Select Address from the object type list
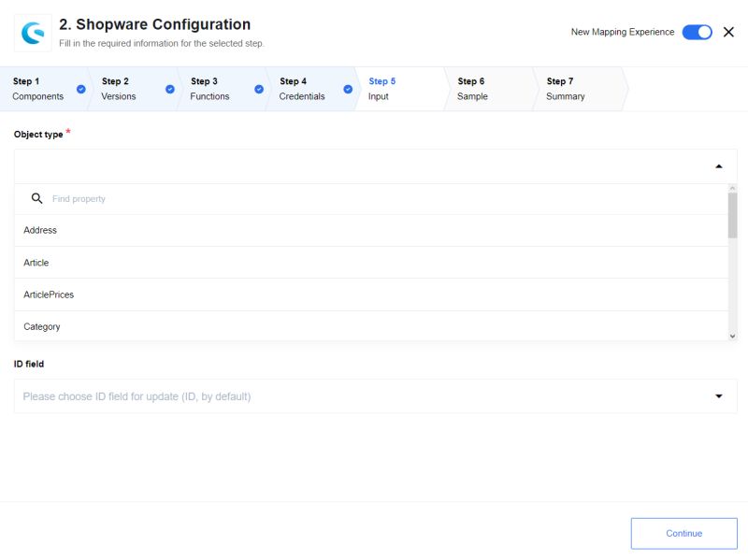Image resolution: width=748 pixels, height=560 pixels. pos(40,230)
